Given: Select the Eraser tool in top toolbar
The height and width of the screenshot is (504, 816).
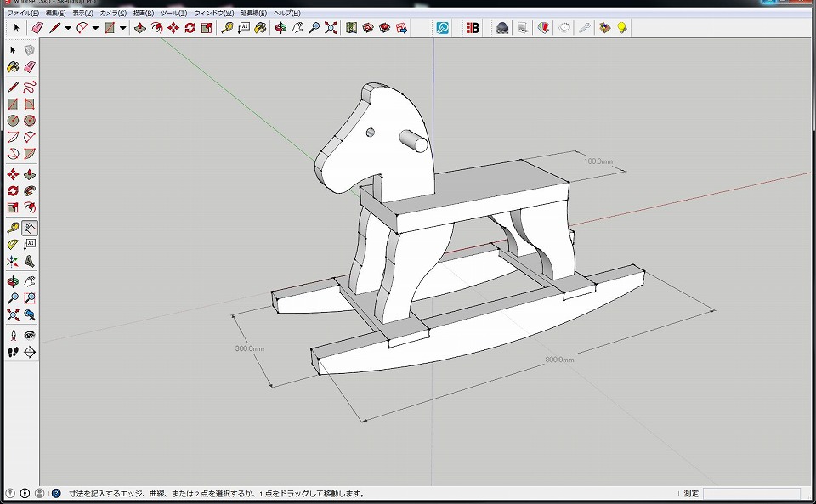Looking at the screenshot, I should coord(36,28).
